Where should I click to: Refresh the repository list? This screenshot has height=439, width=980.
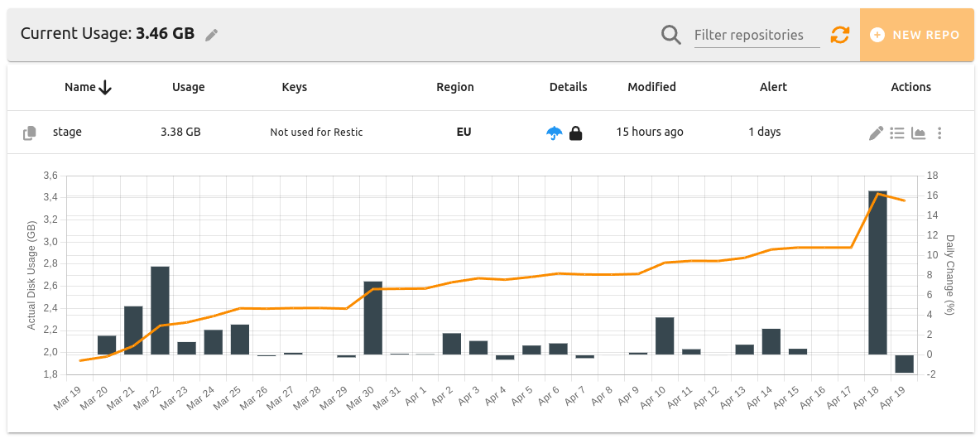[x=840, y=35]
